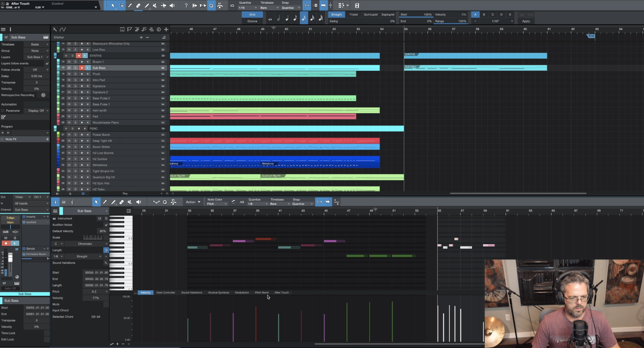The image size is (644, 348).
Task: Select the Eraser tool in the main toolbar
Action: pos(138,6)
